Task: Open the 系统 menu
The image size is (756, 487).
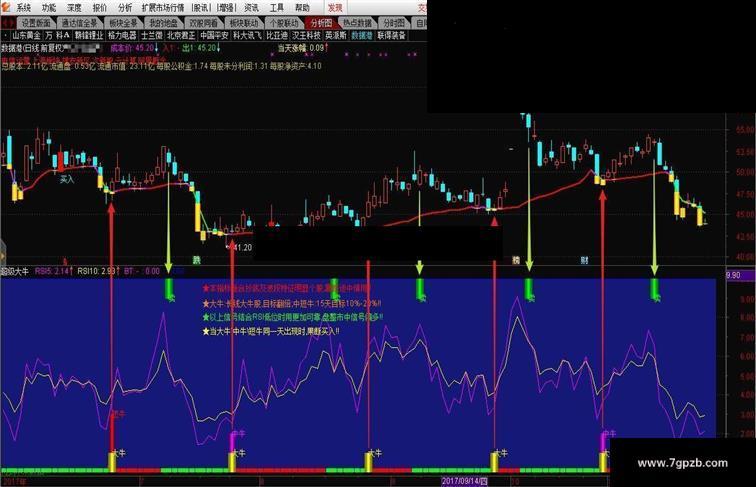Action: pos(23,7)
